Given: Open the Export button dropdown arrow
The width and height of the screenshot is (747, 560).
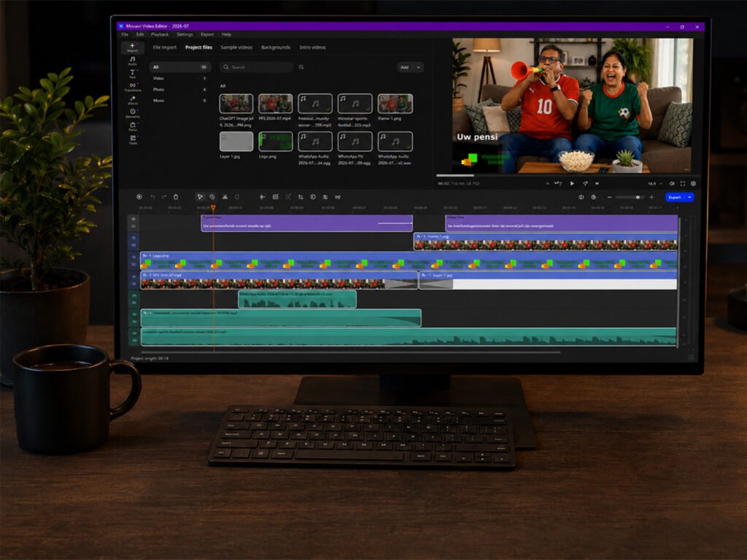Looking at the screenshot, I should pyautogui.click(x=689, y=197).
